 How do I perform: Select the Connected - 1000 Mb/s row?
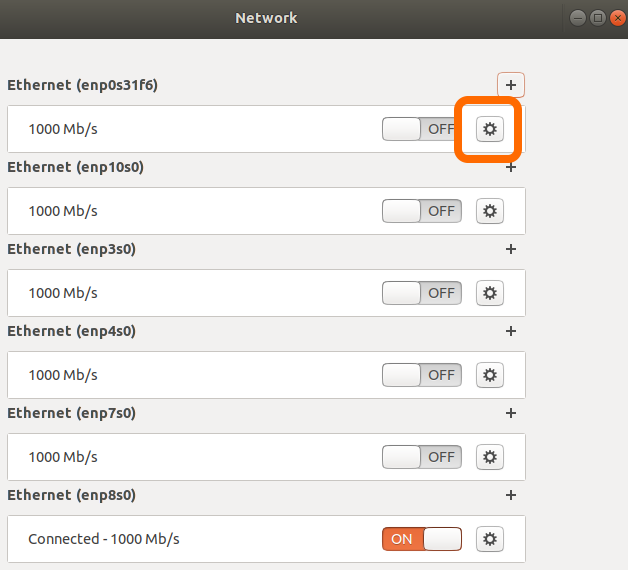coord(266,539)
